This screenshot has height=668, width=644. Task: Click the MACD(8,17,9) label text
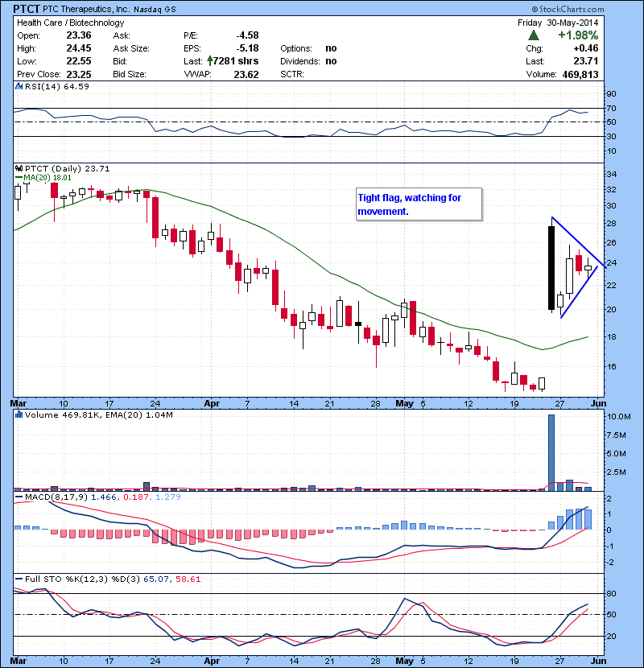click(56, 497)
